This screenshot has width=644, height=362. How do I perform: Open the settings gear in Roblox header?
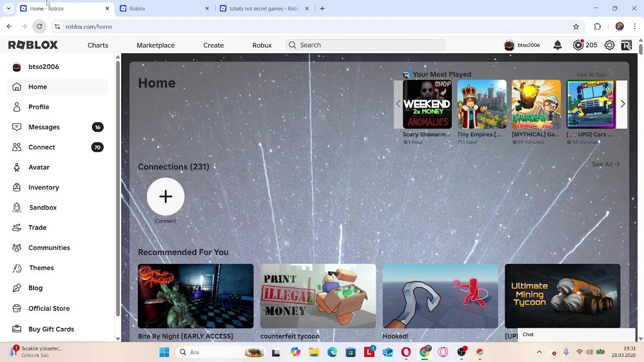point(609,45)
